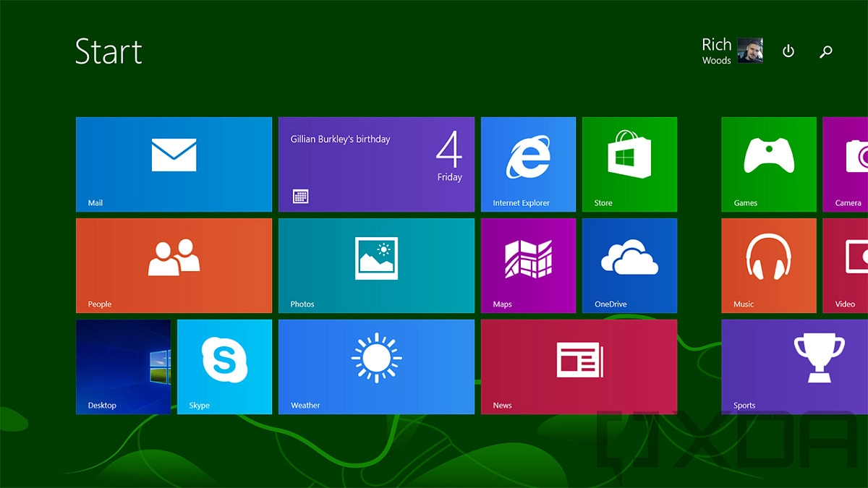Open the Games tile
Image resolution: width=868 pixels, height=488 pixels.
coord(768,164)
